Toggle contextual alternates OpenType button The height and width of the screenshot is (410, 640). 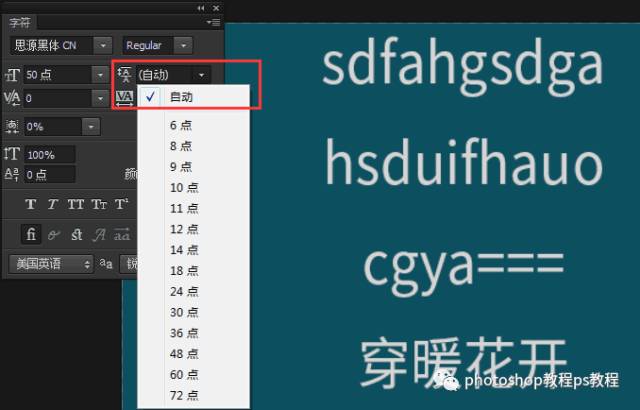click(x=54, y=235)
